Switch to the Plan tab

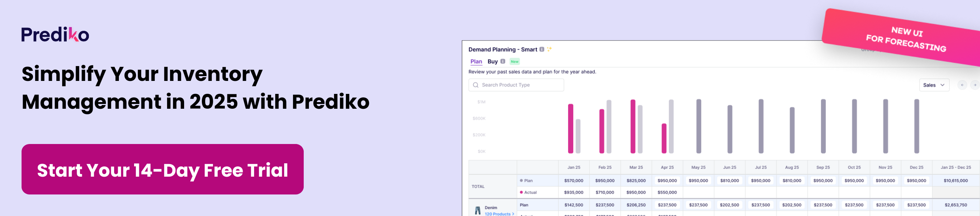click(476, 62)
